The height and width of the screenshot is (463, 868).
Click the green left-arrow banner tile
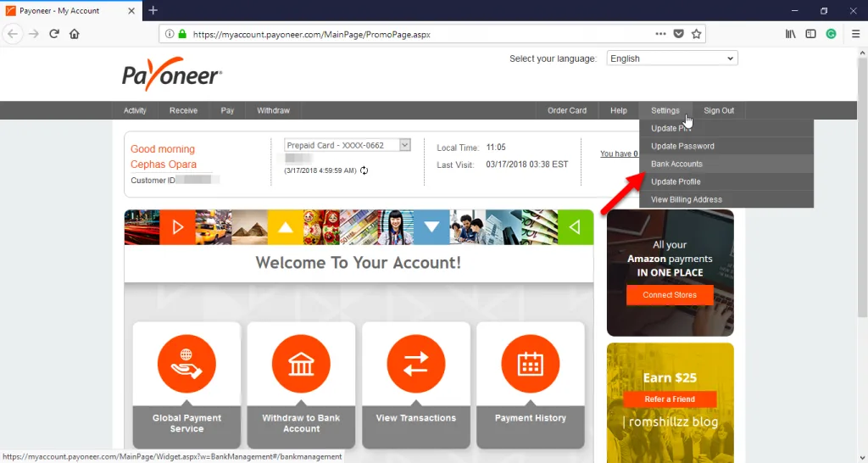point(576,227)
